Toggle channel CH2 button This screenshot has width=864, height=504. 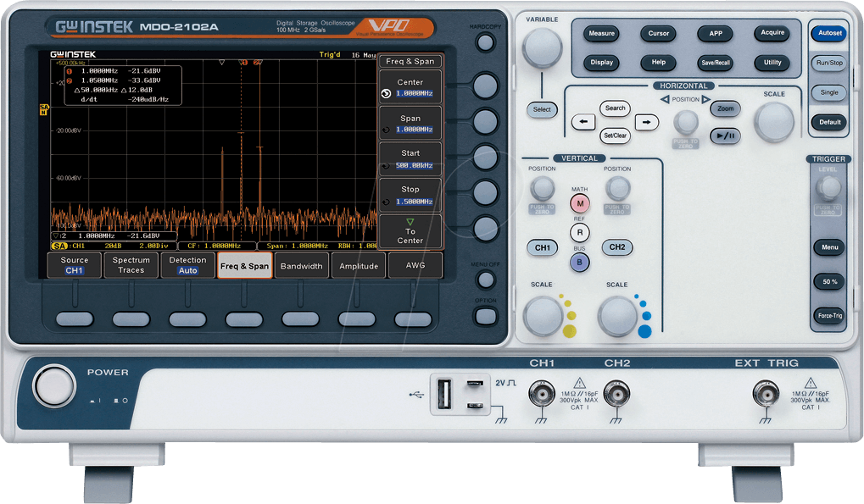click(617, 247)
